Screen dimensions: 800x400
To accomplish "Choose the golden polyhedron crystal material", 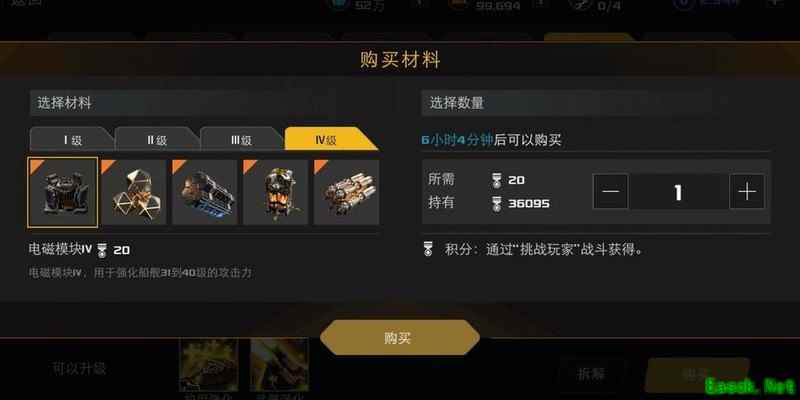I will point(134,192).
